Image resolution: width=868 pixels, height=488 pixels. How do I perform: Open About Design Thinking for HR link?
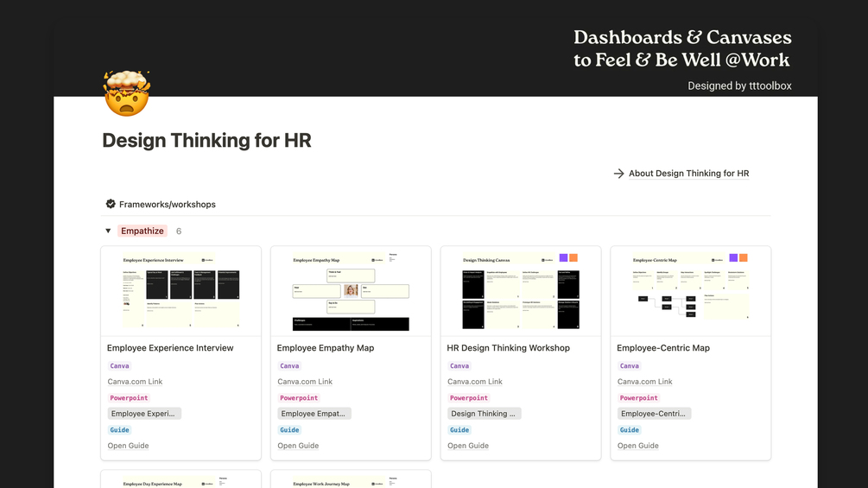point(688,174)
